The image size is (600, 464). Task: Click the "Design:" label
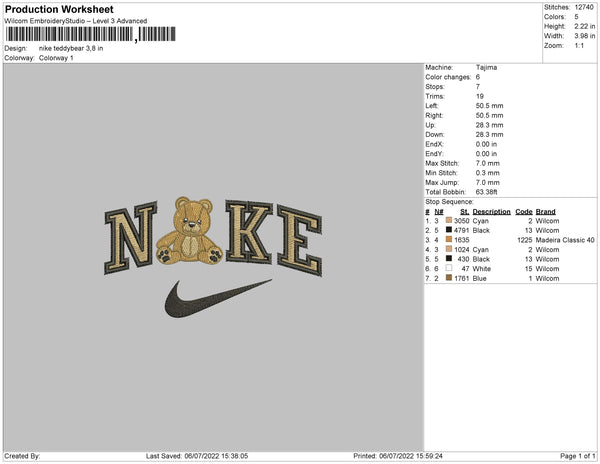16,49
